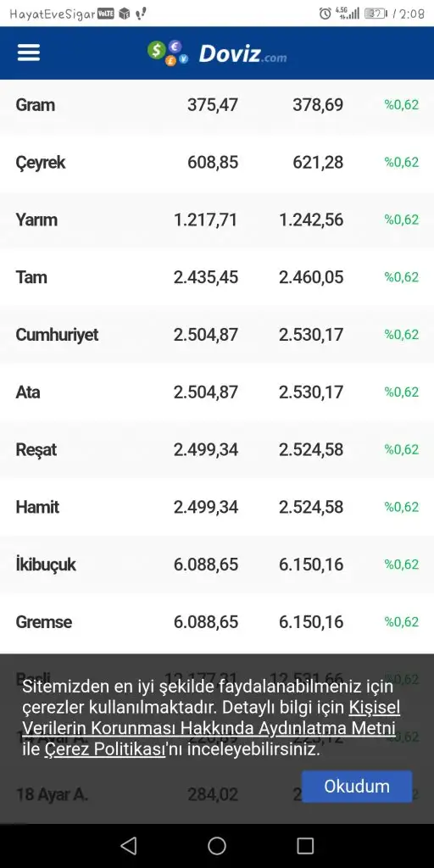Screen dimensions: 434x868
Task: Tap the İkibuçuk percent change value
Action: pos(401,564)
